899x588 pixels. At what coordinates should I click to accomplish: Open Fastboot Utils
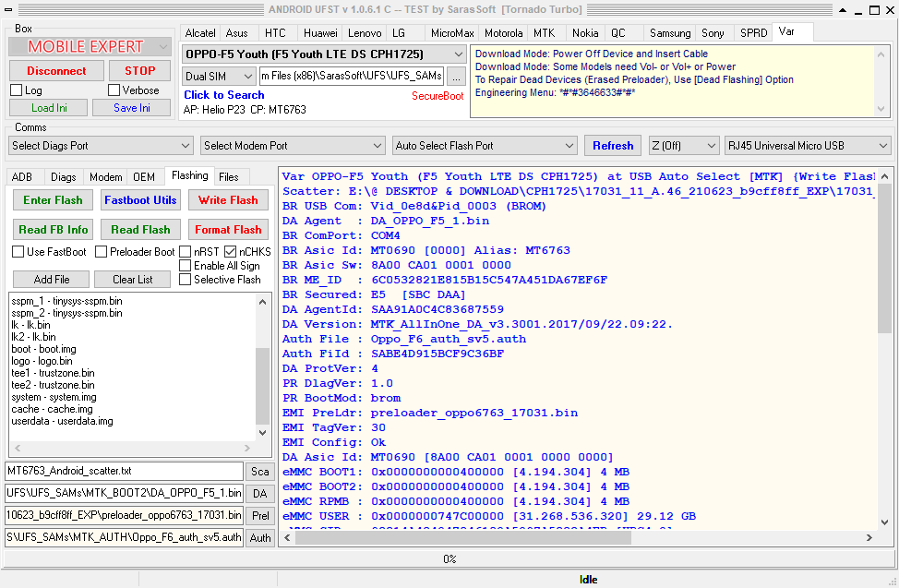[140, 200]
